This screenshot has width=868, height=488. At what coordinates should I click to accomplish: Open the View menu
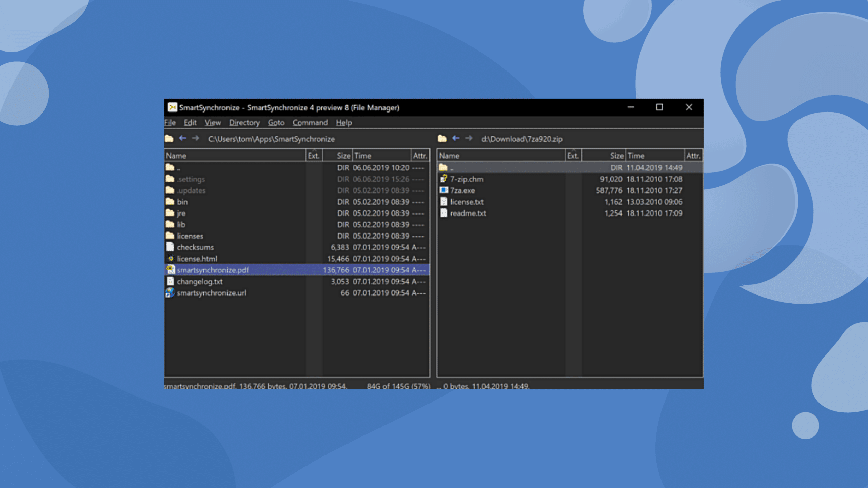(x=213, y=123)
